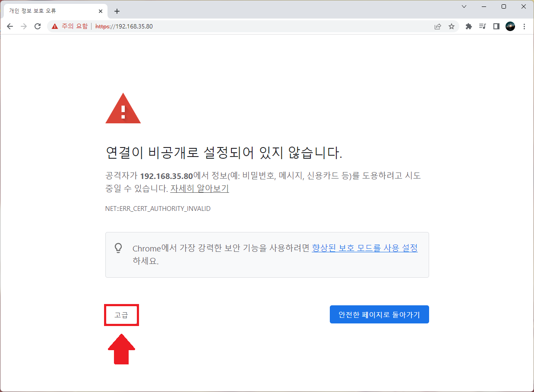Maximize the Chrome window
The width and height of the screenshot is (534, 392).
click(504, 6)
